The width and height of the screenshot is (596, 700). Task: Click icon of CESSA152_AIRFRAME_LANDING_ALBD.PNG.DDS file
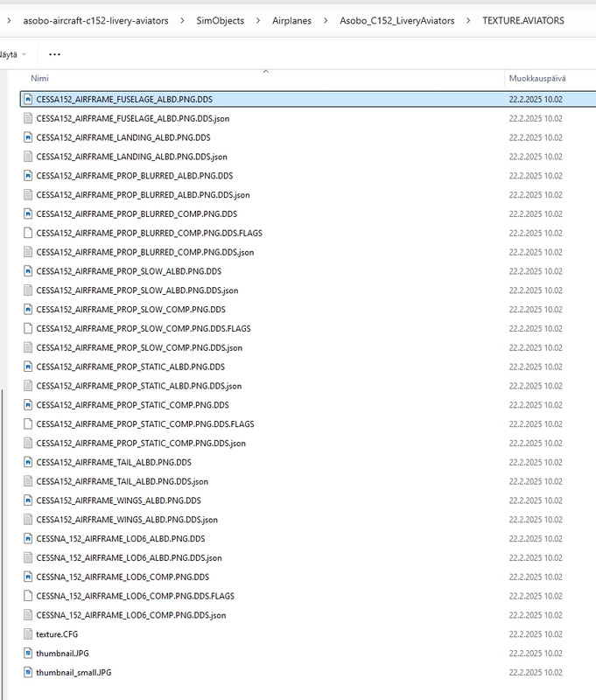28,137
